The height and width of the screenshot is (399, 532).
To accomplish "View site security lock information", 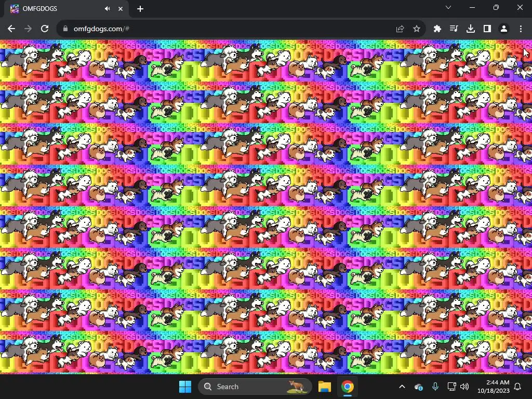I will coord(65,29).
